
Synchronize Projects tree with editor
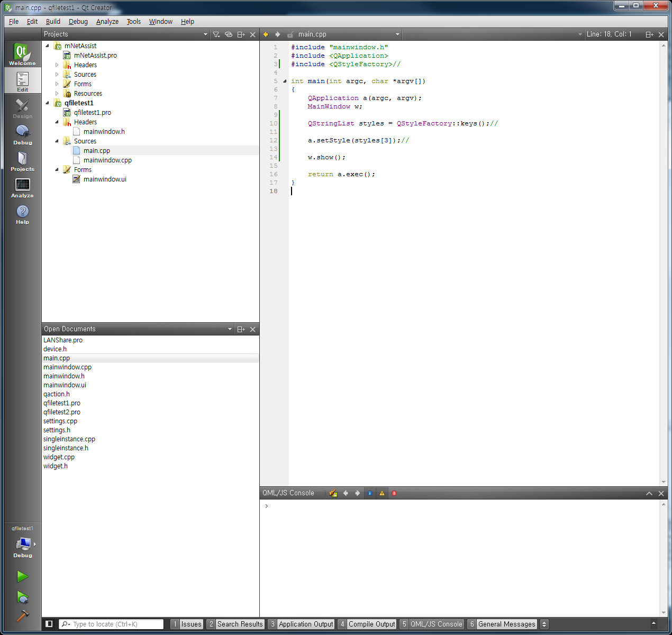(x=229, y=34)
